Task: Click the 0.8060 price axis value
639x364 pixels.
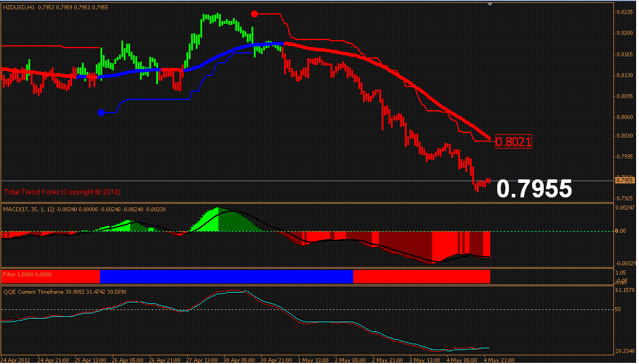Action: (x=624, y=117)
